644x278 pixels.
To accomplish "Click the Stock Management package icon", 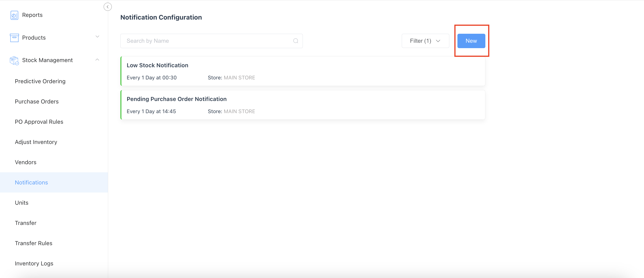I will point(14,60).
